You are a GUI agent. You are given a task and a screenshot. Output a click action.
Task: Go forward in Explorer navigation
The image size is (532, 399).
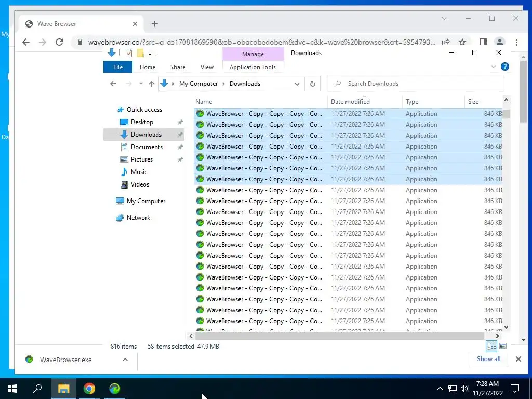click(x=129, y=84)
